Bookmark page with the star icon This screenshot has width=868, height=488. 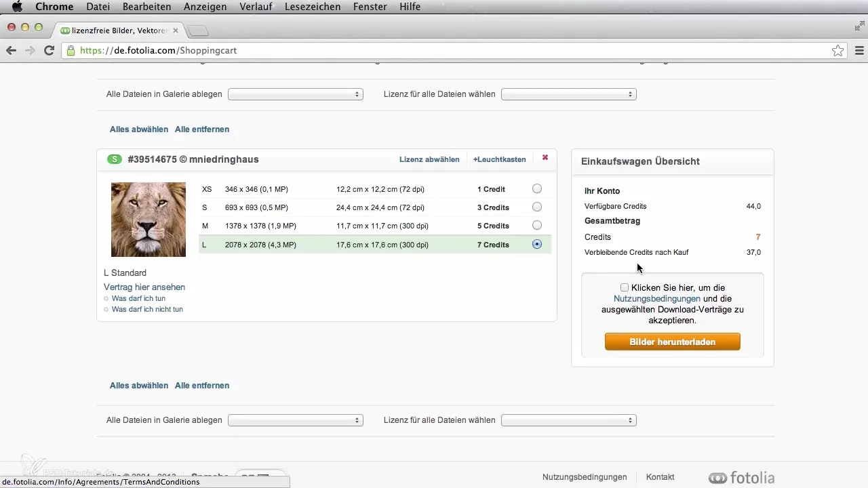click(838, 51)
